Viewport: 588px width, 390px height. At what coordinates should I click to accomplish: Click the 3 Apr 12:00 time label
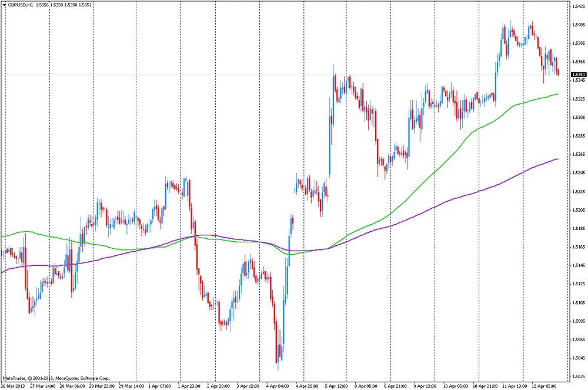pyautogui.click(x=248, y=386)
